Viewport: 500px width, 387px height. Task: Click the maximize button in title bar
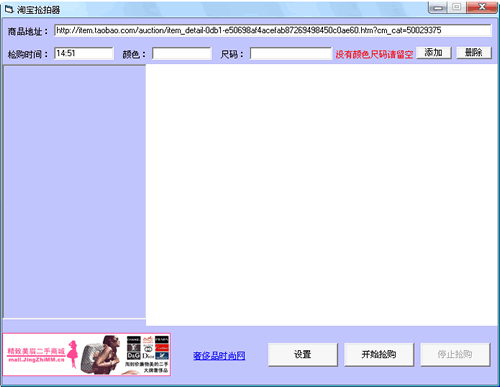click(x=457, y=7)
